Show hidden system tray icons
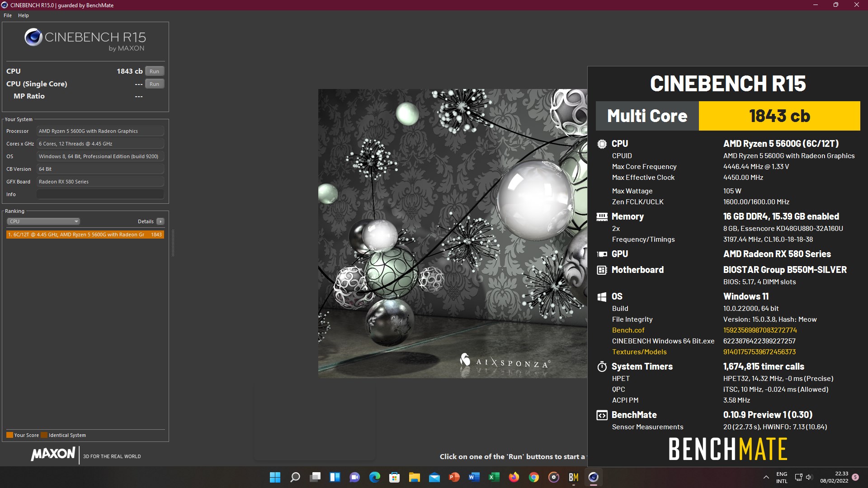This screenshot has width=868, height=488. (766, 477)
